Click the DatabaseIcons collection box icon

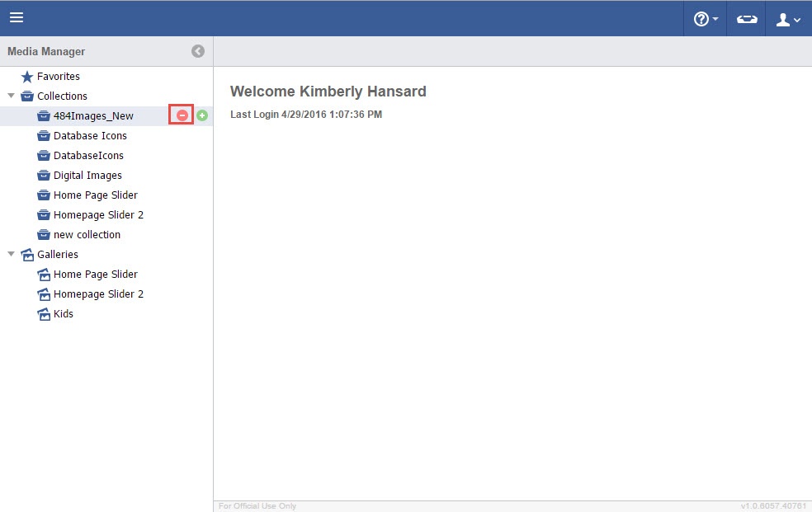coord(44,155)
